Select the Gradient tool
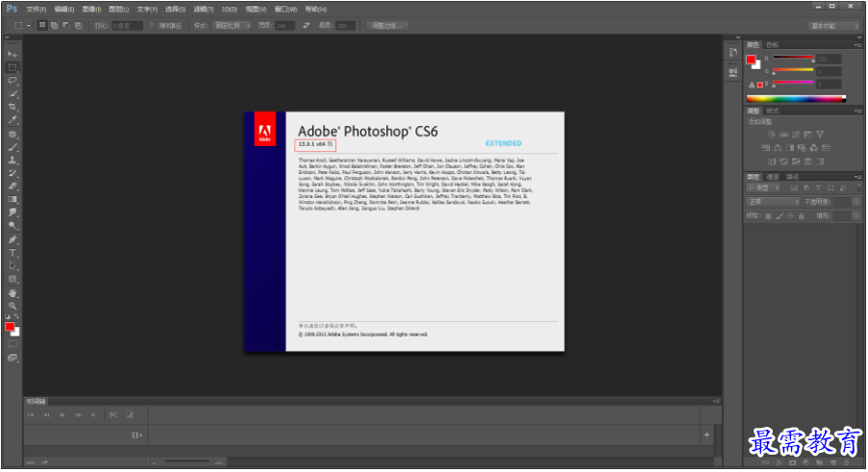The image size is (868, 472). pyautogui.click(x=12, y=200)
